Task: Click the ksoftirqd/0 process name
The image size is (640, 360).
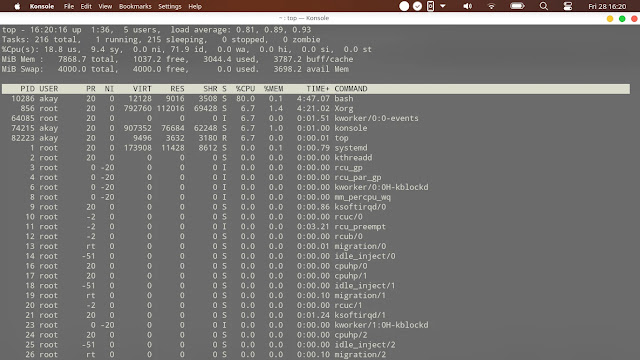Action: (x=360, y=207)
